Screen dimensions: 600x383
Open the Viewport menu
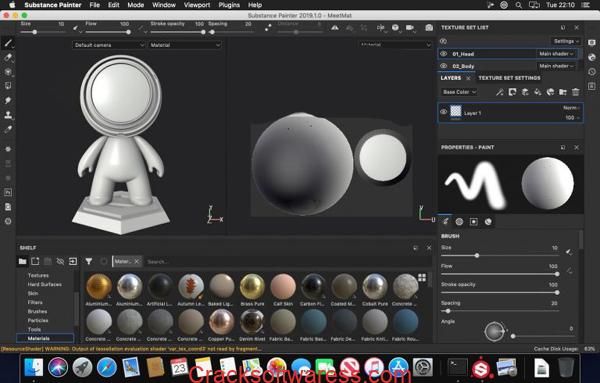[x=197, y=5]
